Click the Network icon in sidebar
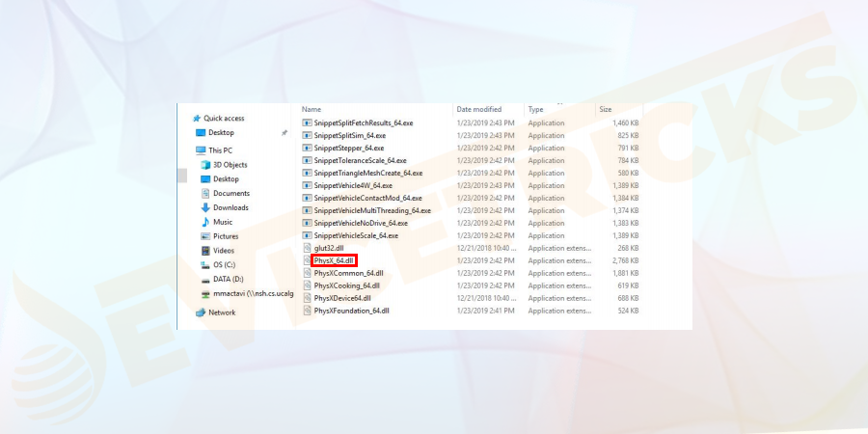The height and width of the screenshot is (434, 868). coord(201,312)
